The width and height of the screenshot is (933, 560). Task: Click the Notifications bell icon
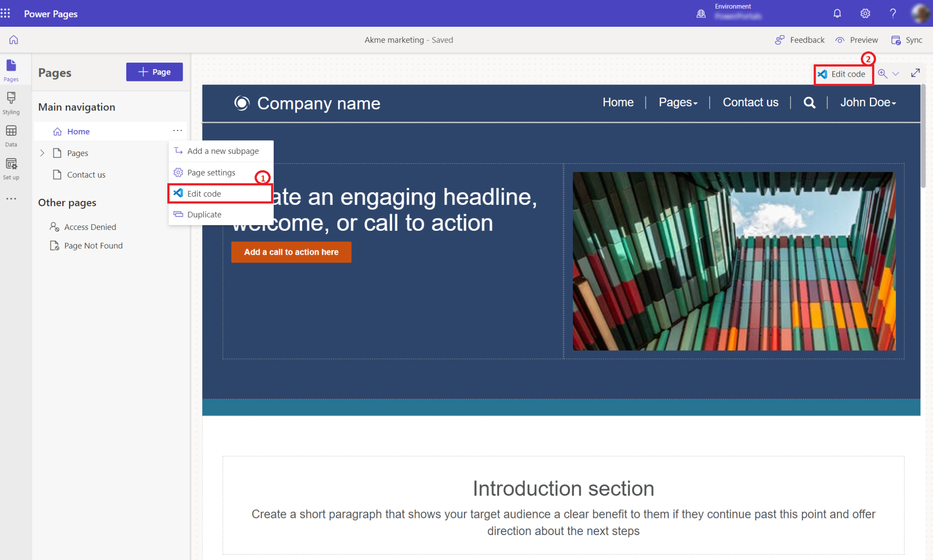(838, 13)
